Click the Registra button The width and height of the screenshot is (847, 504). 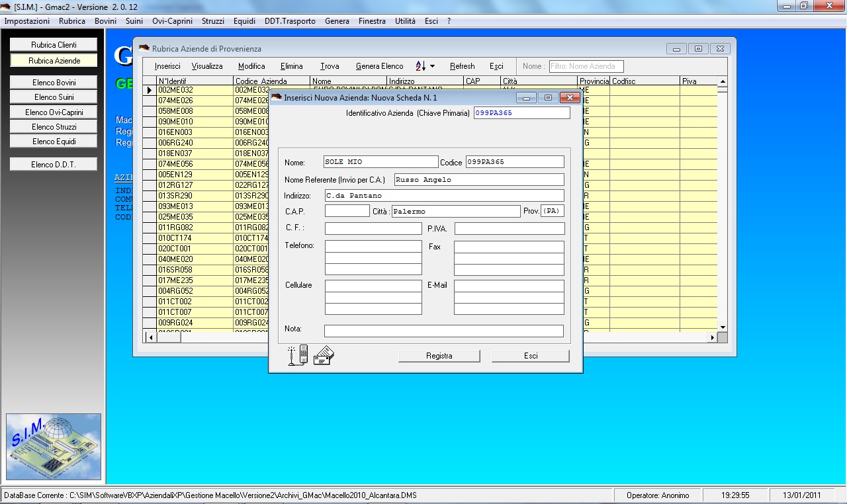pos(439,356)
